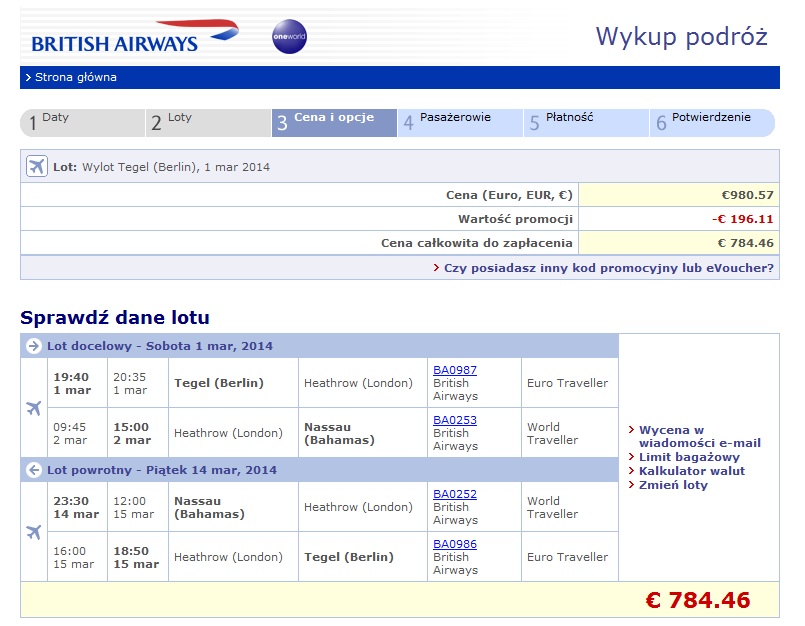Screen dimensions: 805x626
Task: Click bold Nassau (Bahamas) origin in the BA0252 row
Action: [x=209, y=507]
